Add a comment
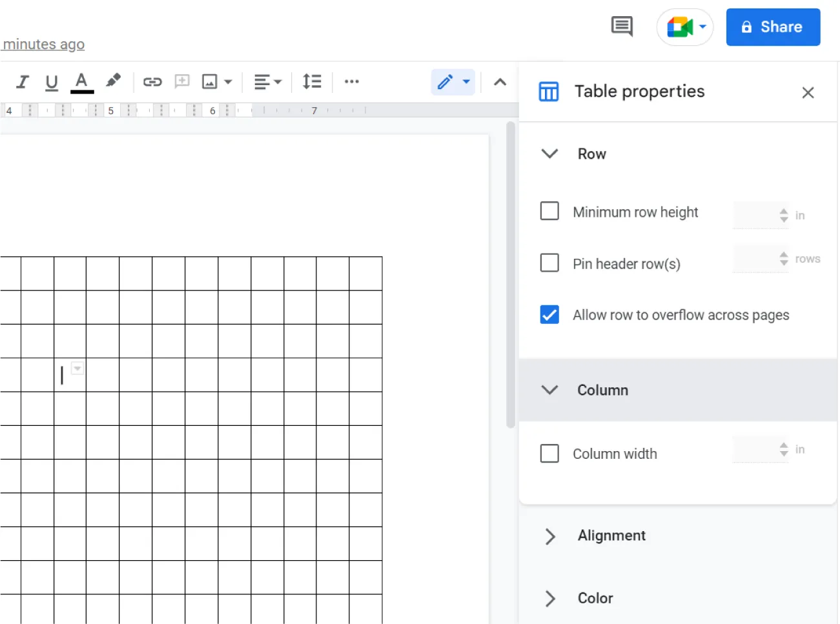 (181, 82)
